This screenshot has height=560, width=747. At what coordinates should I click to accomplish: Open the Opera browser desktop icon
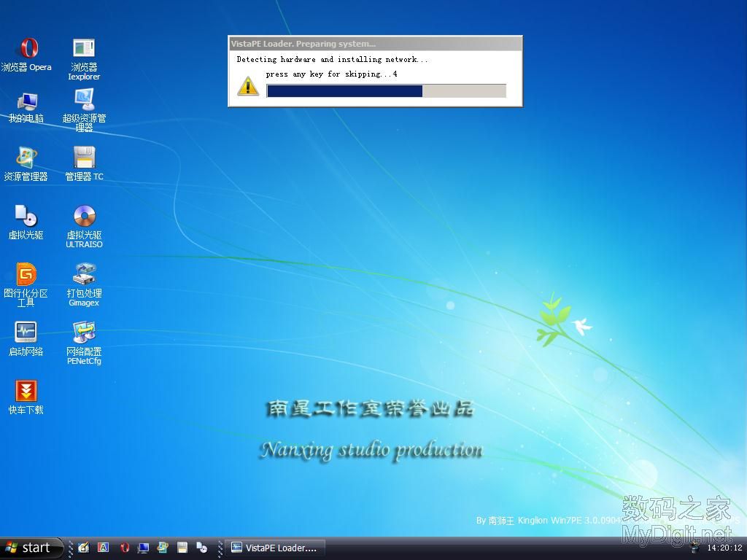[x=26, y=54]
